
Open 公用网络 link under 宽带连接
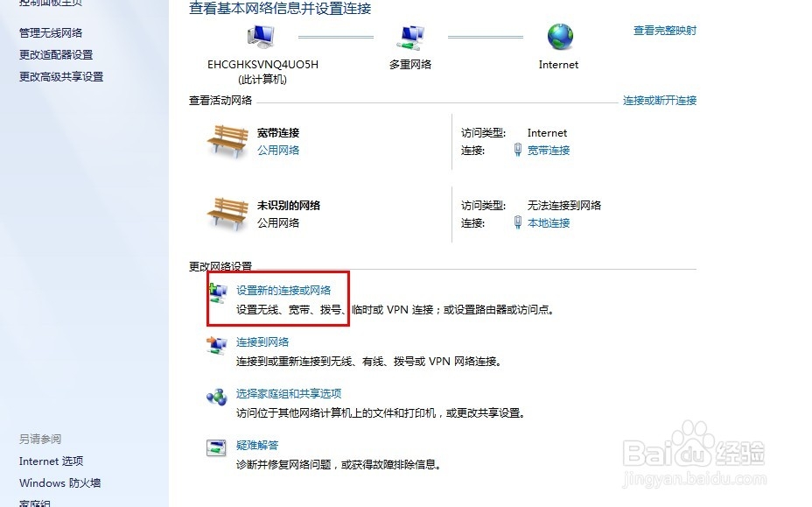[x=278, y=151]
